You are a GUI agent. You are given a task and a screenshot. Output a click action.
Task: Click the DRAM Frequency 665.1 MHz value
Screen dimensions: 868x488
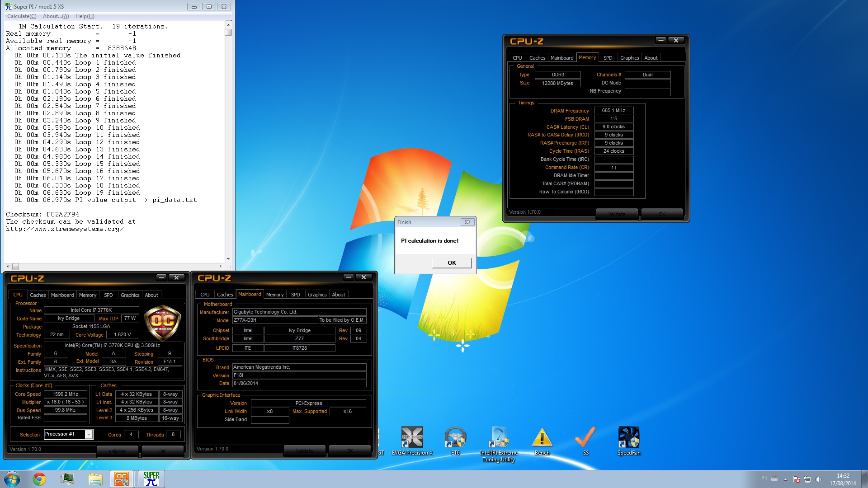[613, 110]
